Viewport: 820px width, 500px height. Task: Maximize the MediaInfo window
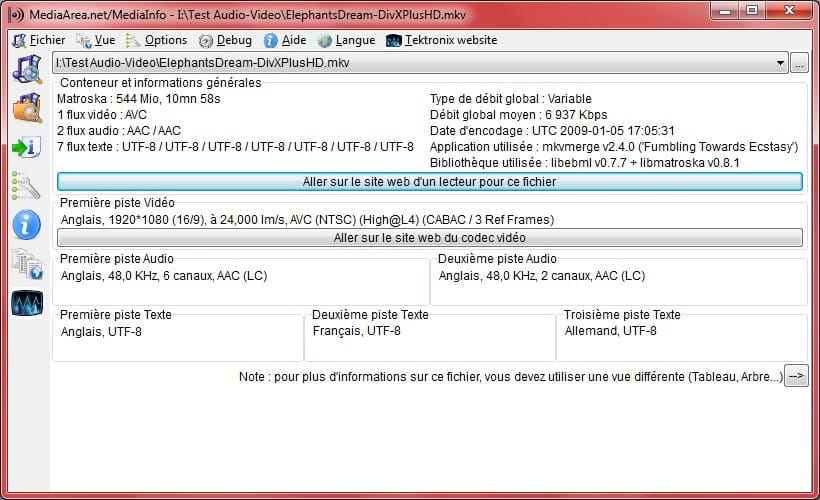(x=751, y=10)
